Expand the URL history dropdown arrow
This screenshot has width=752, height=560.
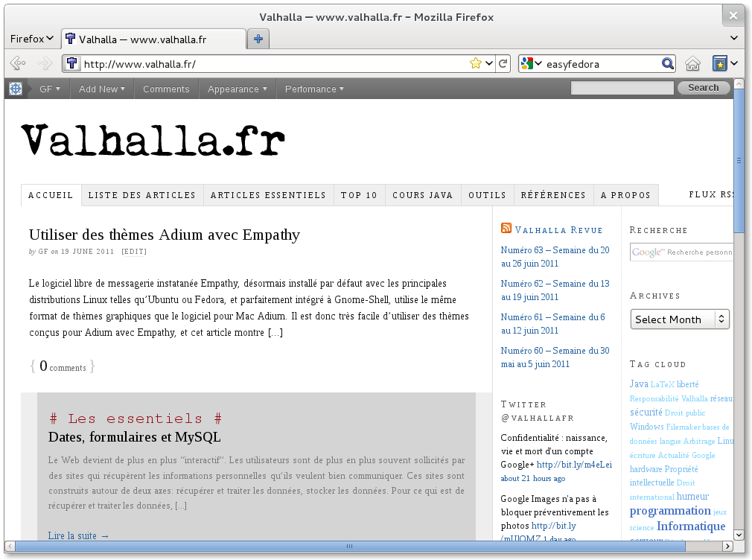click(x=489, y=63)
